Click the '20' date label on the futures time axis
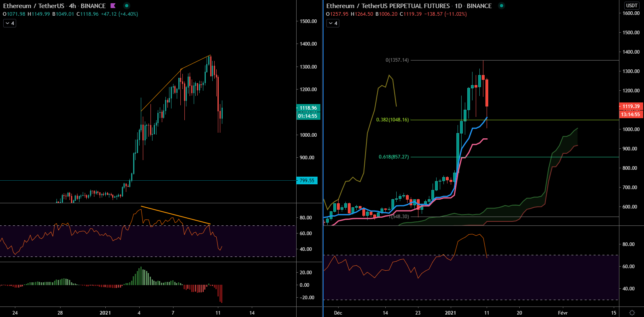This screenshot has height=317, width=644. [x=519, y=313]
